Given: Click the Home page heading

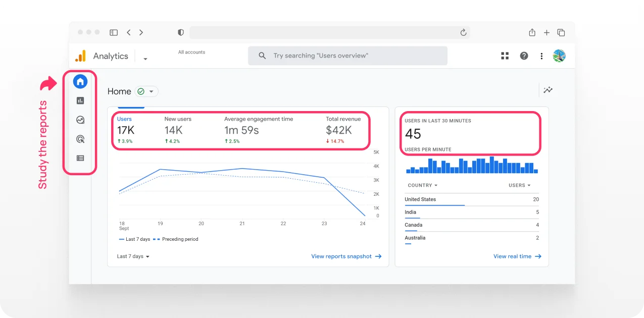Looking at the screenshot, I should point(119,91).
